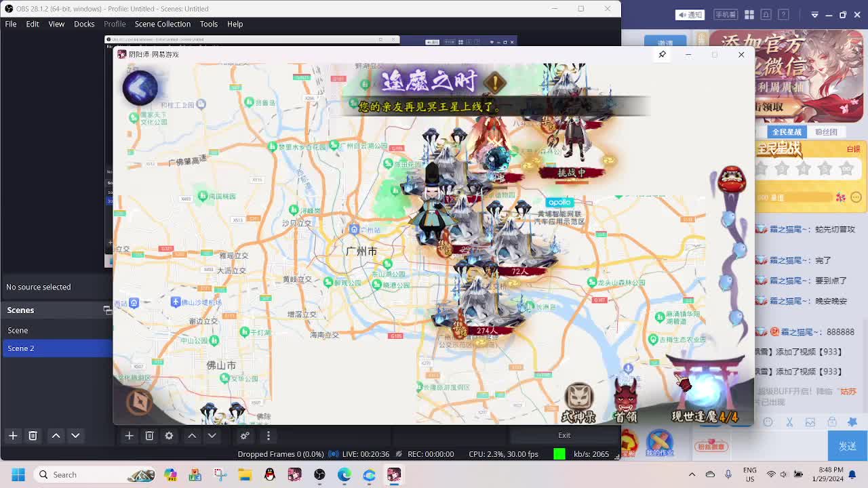Click the blue back arrow in the game

tap(140, 87)
